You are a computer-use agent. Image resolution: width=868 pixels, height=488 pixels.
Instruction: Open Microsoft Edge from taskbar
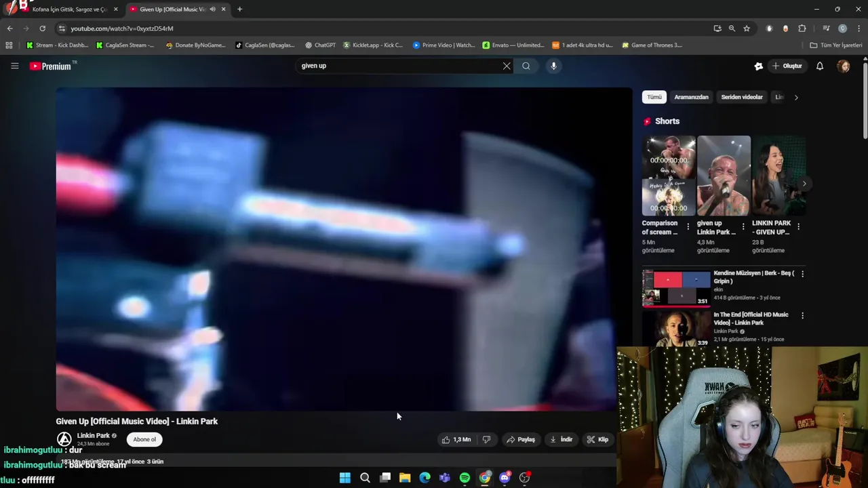(425, 478)
